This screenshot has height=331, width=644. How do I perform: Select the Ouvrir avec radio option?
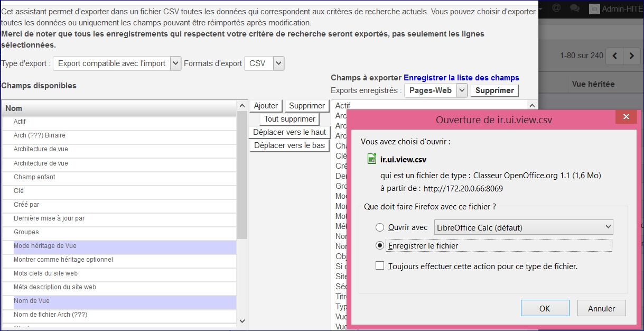(x=379, y=227)
